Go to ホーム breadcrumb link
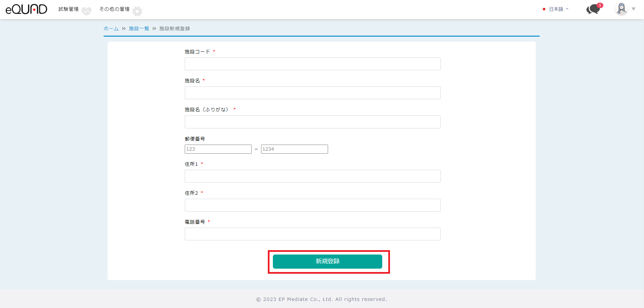The height and width of the screenshot is (308, 644). (111, 29)
